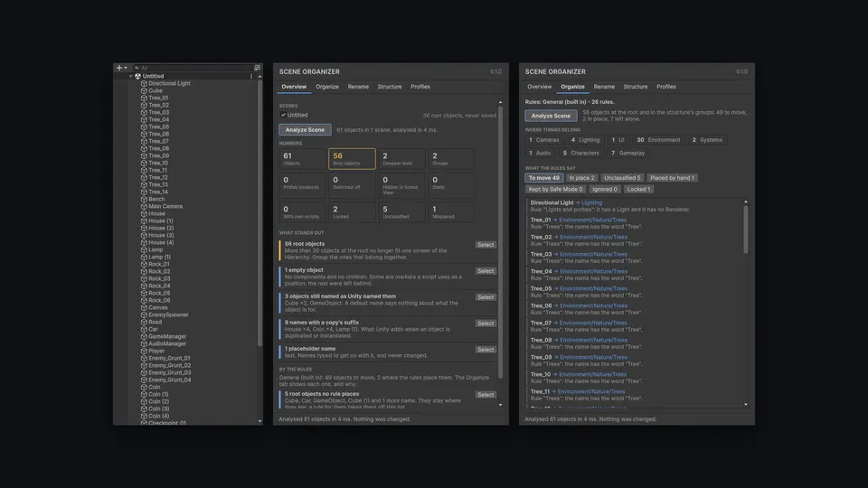Click the object icon beside Main Camera
Screen dimensions: 868x488
click(144, 206)
